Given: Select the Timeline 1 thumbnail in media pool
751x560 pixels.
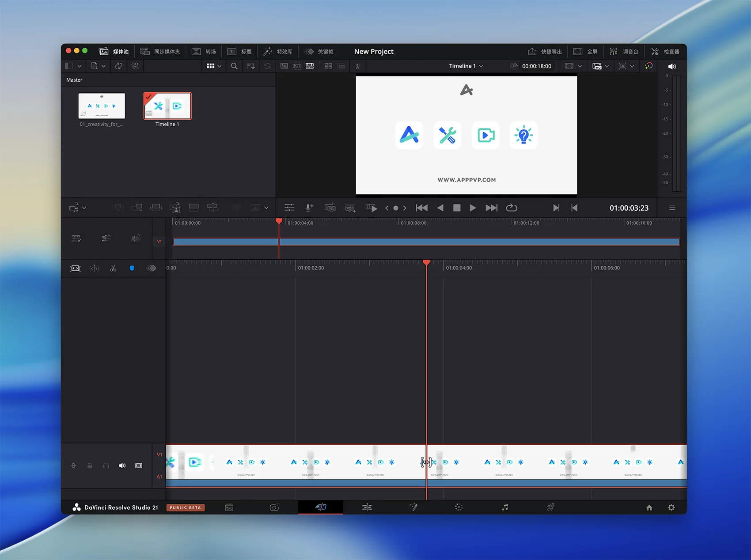Looking at the screenshot, I should click(x=167, y=106).
